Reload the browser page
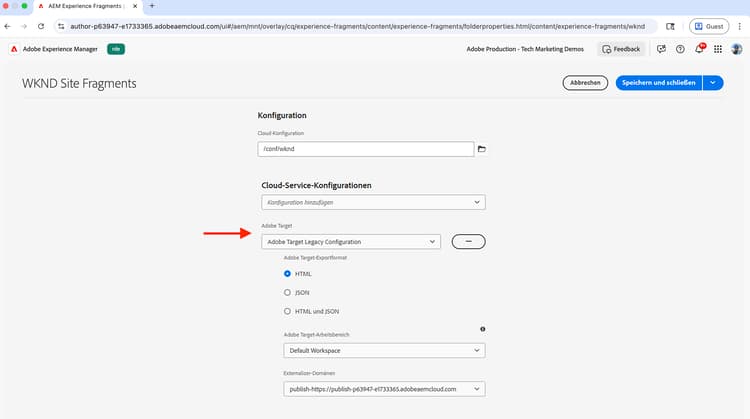The height and width of the screenshot is (419, 750). pos(41,26)
